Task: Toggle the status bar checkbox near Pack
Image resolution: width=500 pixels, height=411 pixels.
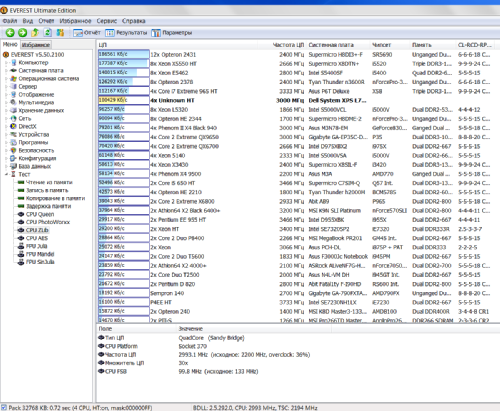Action: click(4, 407)
